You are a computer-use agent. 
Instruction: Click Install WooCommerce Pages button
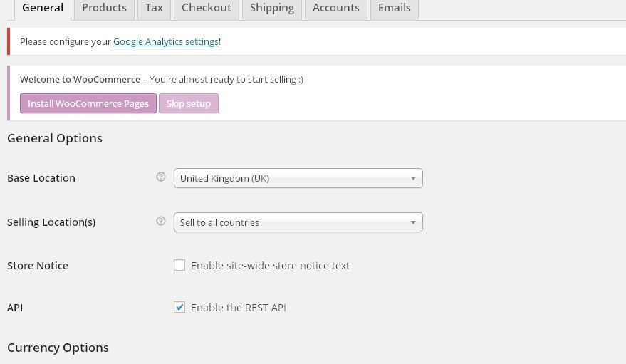88,103
